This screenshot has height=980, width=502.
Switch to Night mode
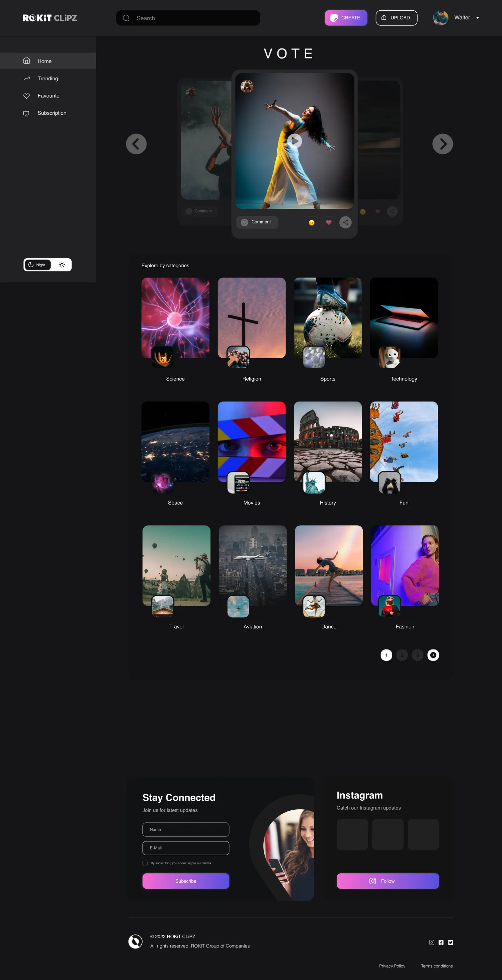pos(37,265)
